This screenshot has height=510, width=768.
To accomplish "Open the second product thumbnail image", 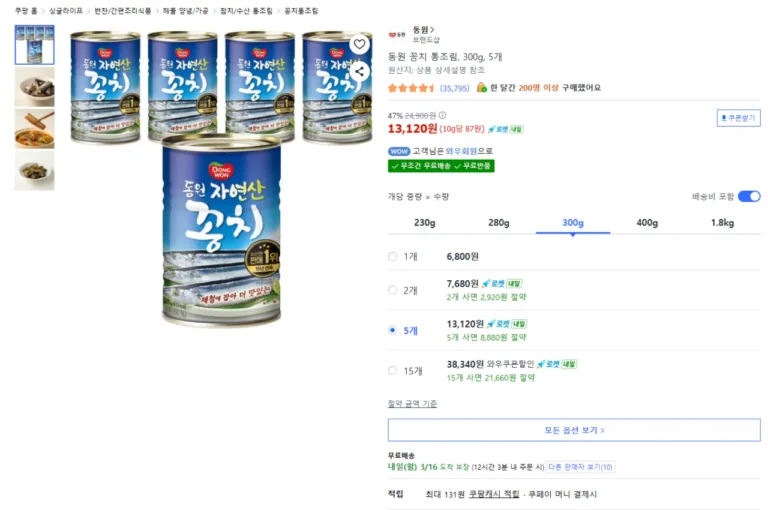I will (34, 88).
